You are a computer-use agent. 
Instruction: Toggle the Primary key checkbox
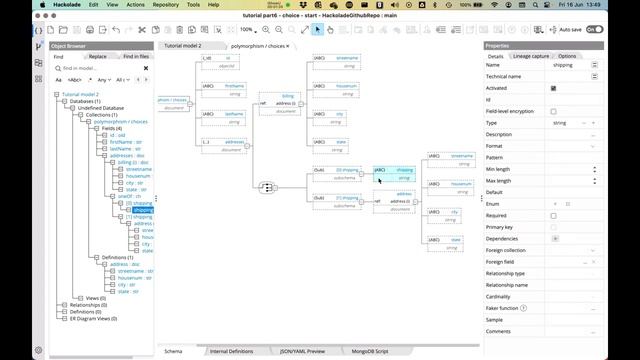[553, 227]
